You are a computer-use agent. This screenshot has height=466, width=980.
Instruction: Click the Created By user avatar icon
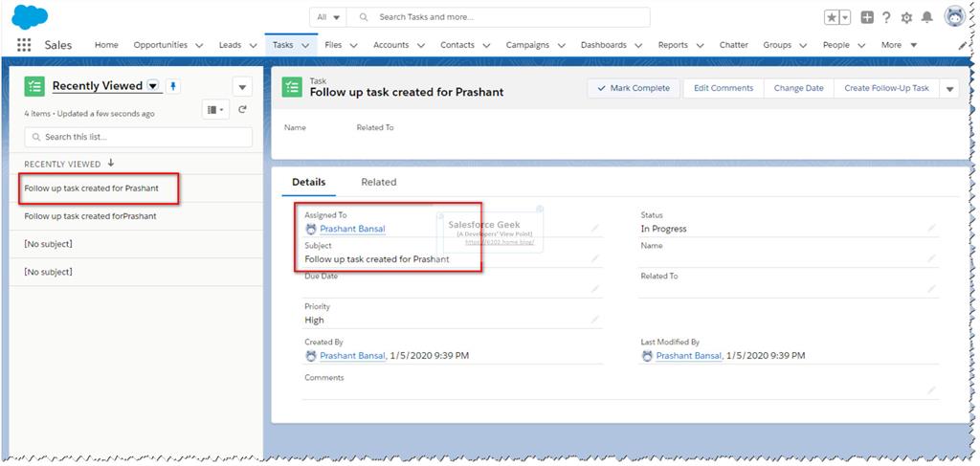311,356
